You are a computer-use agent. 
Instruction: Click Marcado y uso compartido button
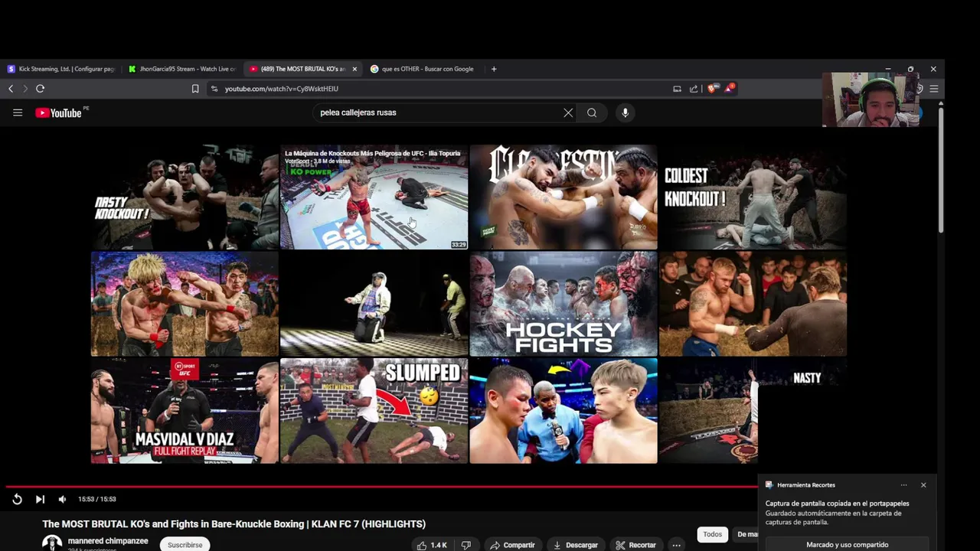pyautogui.click(x=848, y=544)
